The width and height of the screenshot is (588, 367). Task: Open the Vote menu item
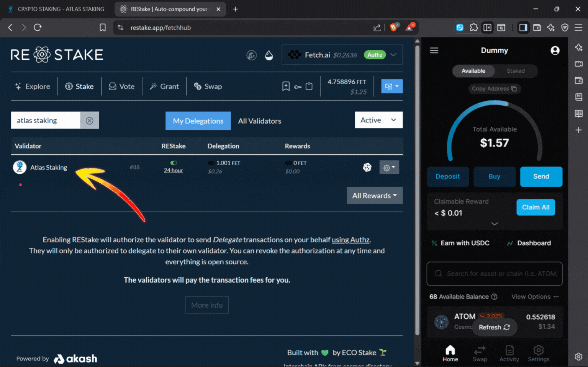tap(121, 86)
